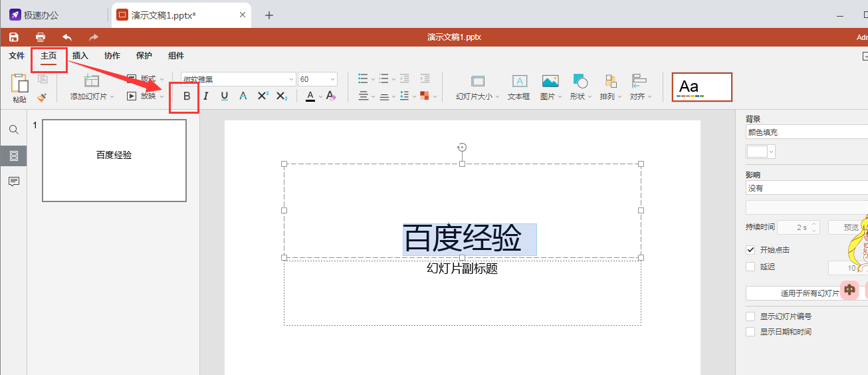The height and width of the screenshot is (375, 868).
Task: Click the 排列 arrange icon
Action: click(x=610, y=81)
